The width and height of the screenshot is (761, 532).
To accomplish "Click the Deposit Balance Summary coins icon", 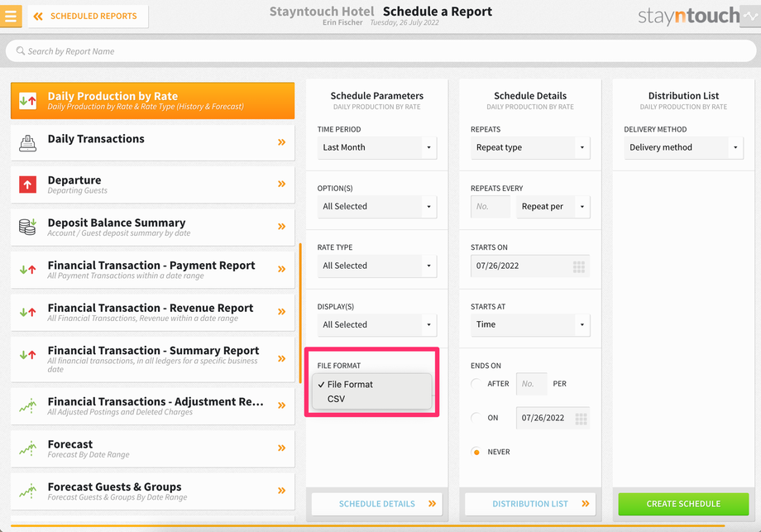I will click(x=27, y=227).
